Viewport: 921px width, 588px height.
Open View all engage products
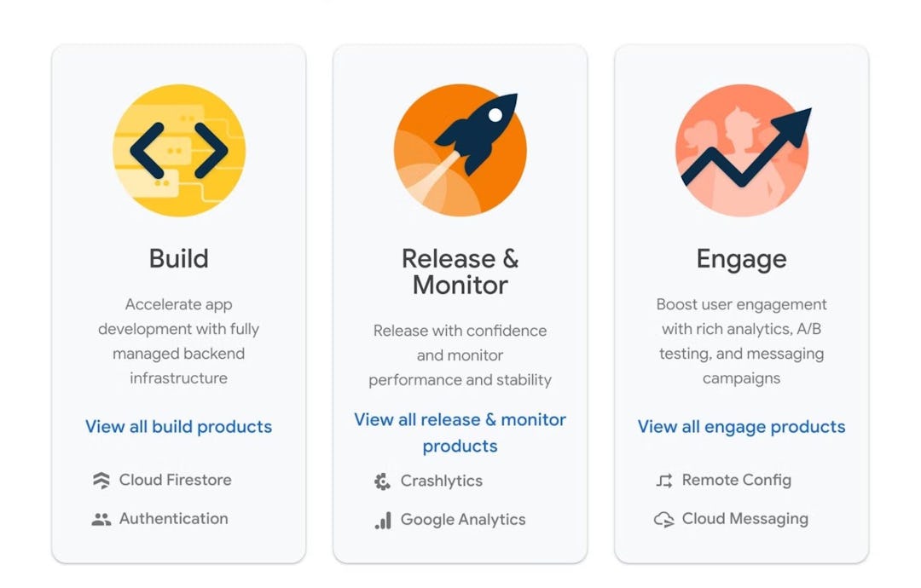click(740, 427)
